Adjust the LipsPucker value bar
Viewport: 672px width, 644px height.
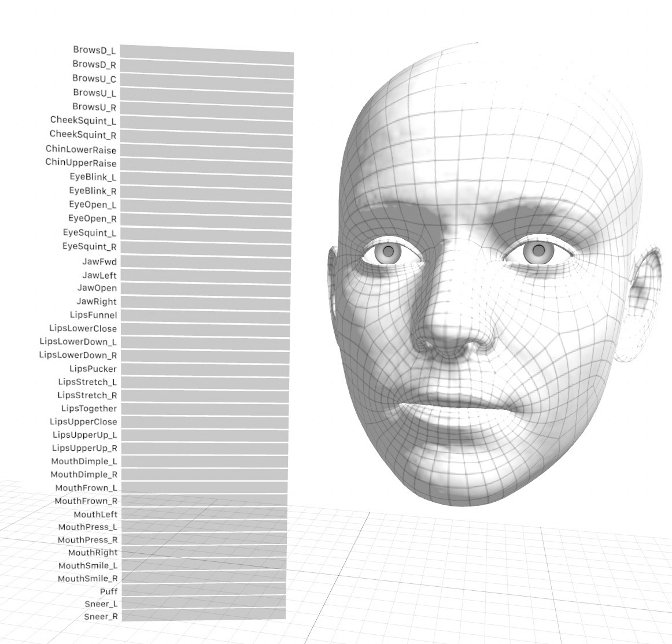click(x=205, y=371)
